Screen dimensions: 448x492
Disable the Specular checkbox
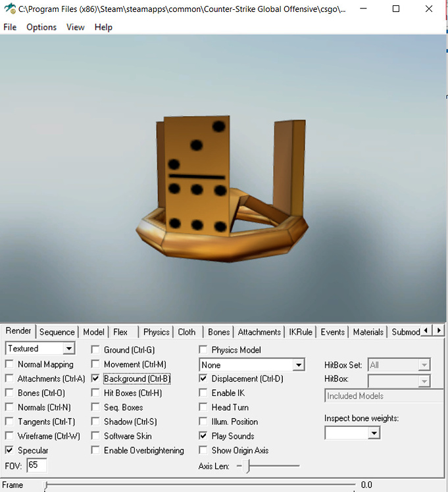tap(9, 451)
